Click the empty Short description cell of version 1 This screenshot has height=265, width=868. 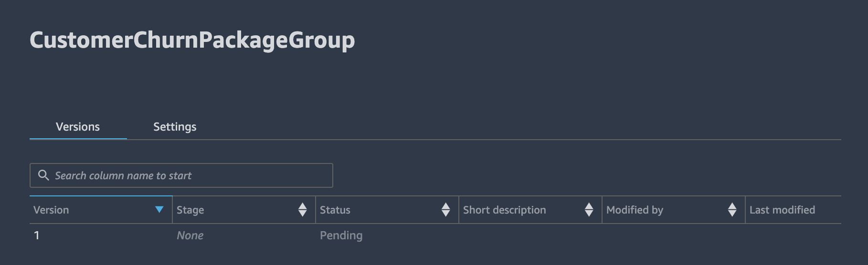[x=530, y=235]
